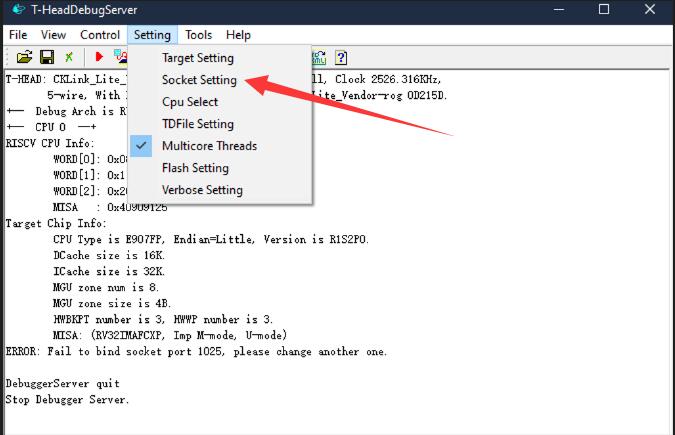Click the save floppy disk toolbar icon
This screenshot has width=675, height=435.
point(47,57)
